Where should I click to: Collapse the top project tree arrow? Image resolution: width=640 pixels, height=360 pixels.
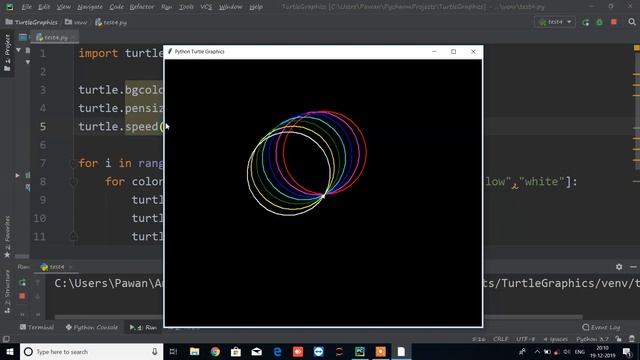18,50
